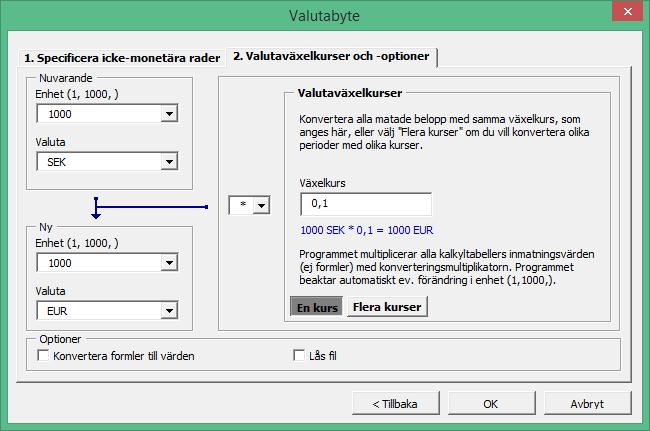650x431 pixels.
Task: Open the Ny Enhet dropdown arrow
Action: pyautogui.click(x=170, y=263)
